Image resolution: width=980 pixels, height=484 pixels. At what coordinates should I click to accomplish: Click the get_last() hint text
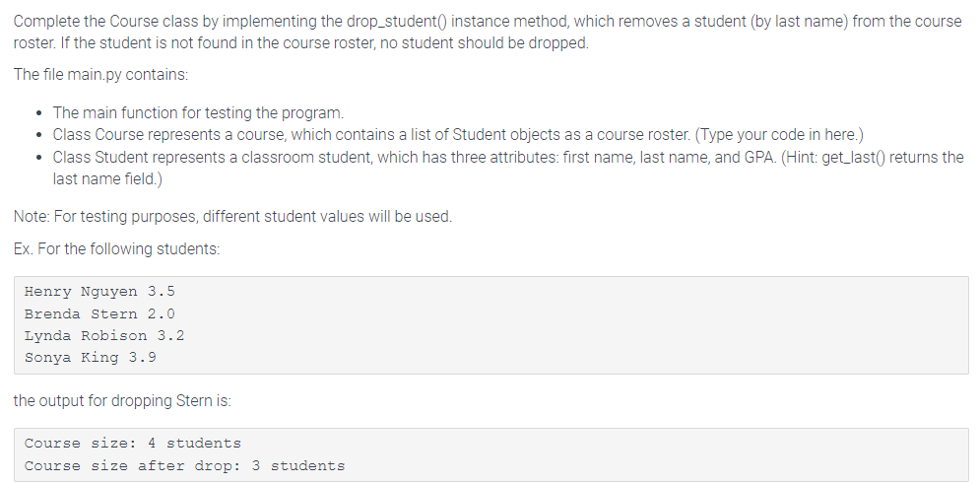pos(873,157)
